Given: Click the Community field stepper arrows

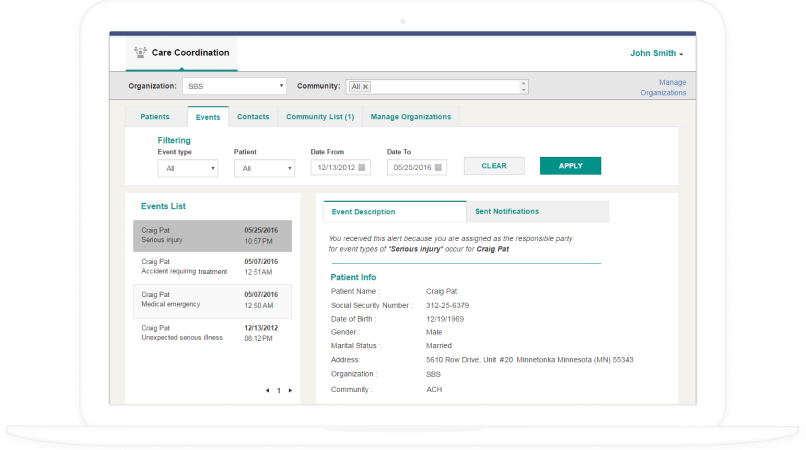Looking at the screenshot, I should tap(523, 87).
